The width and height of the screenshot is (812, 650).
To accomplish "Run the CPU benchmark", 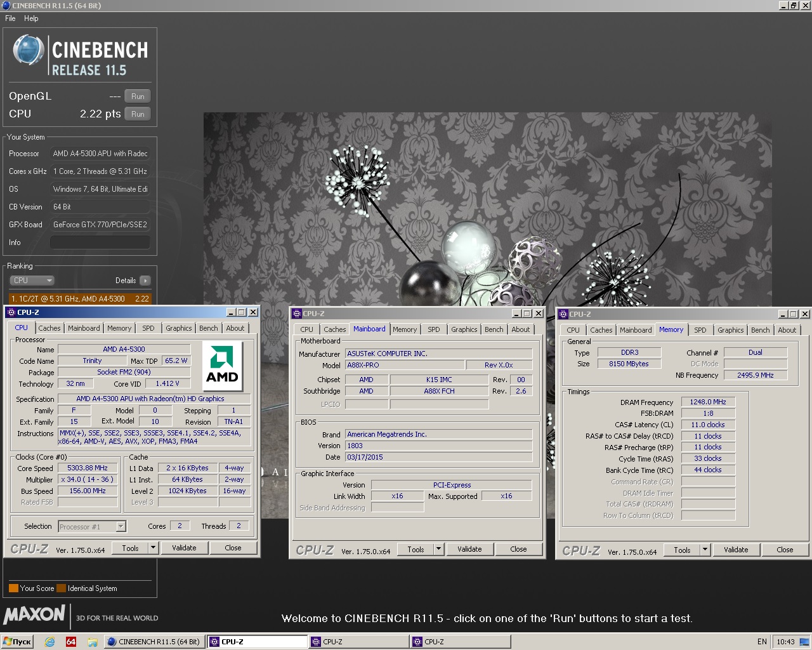I will coord(138,114).
